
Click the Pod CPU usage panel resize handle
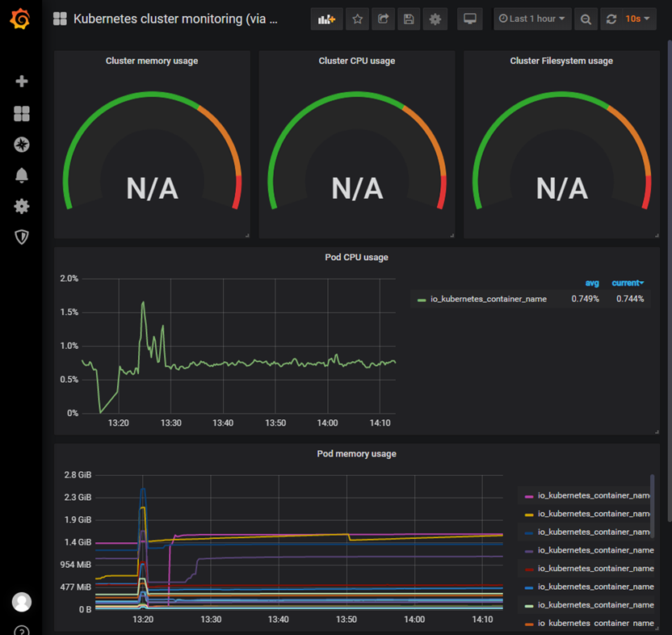pyautogui.click(x=657, y=431)
